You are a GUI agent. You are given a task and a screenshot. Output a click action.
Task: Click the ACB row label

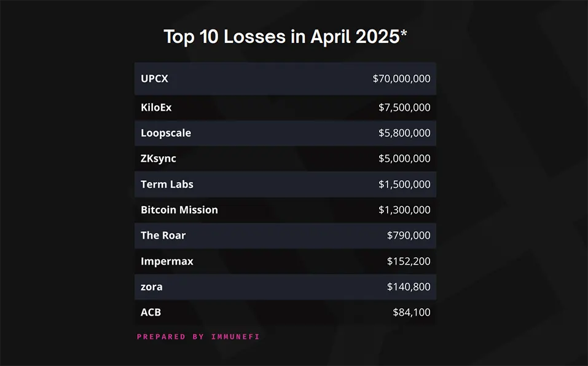click(151, 312)
